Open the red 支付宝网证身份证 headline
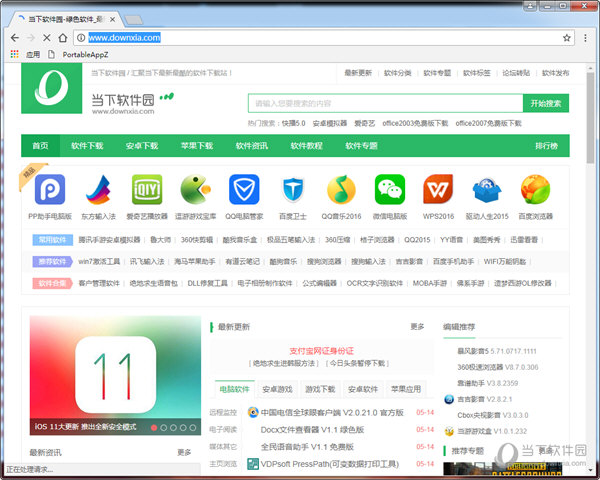The width and height of the screenshot is (600, 480). pos(321,351)
